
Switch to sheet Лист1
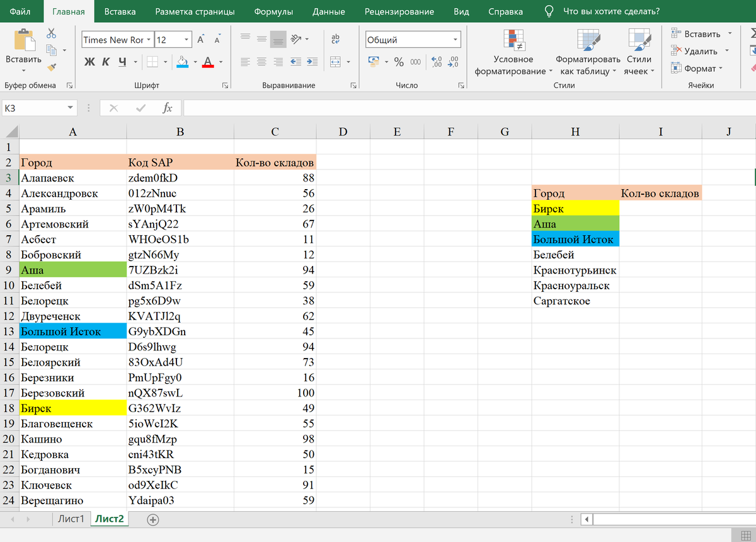(71, 519)
